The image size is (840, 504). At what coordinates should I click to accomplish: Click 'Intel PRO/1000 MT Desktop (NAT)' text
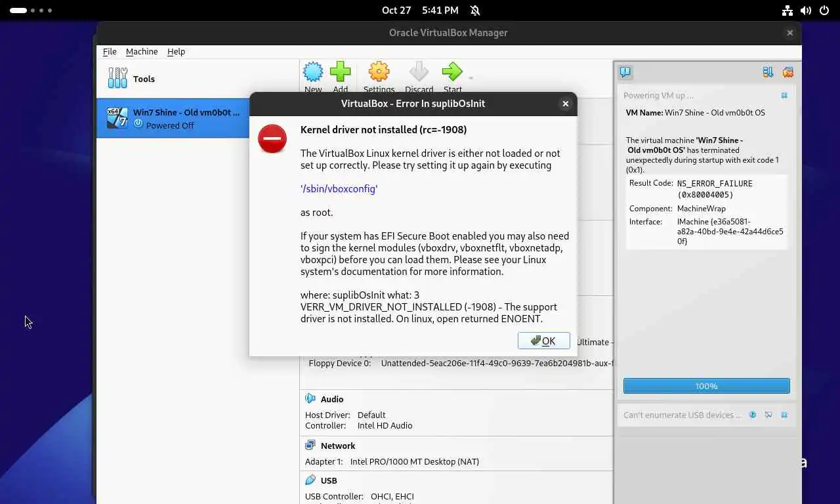coord(415,462)
